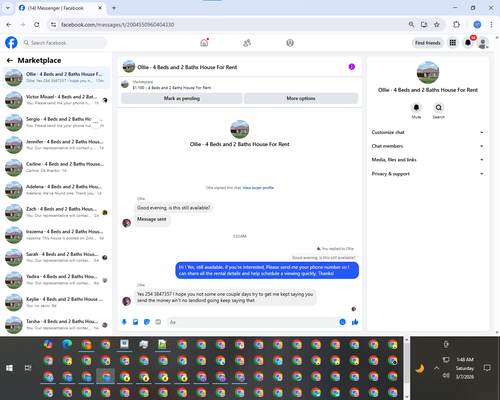Open Tarsha conversation in the list
This screenshot has width=500, height=400.
click(56, 325)
